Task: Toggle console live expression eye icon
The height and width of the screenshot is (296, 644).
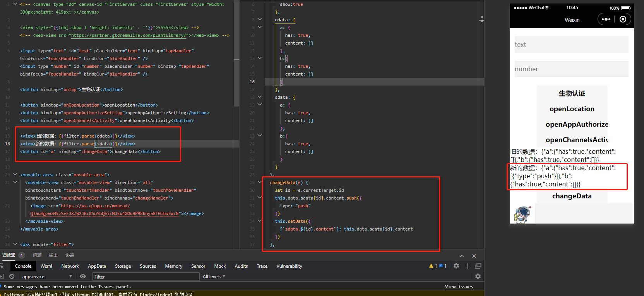Action: (x=83, y=276)
